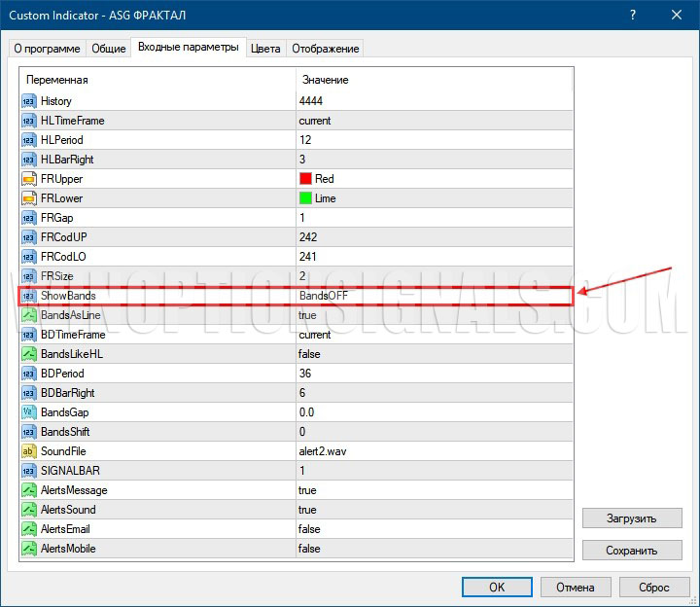Click the color icon beside FRUpper
Image resolution: width=700 pixels, height=607 pixels.
(29, 179)
